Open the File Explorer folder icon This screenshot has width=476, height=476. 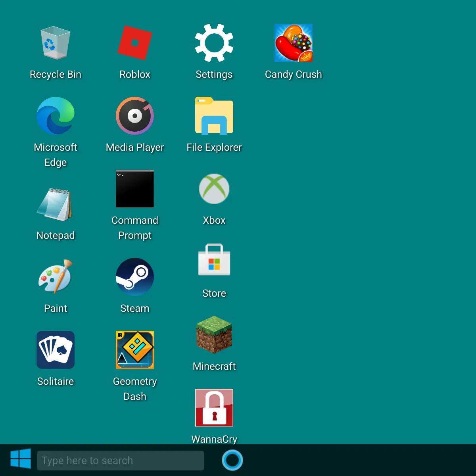pos(214,116)
